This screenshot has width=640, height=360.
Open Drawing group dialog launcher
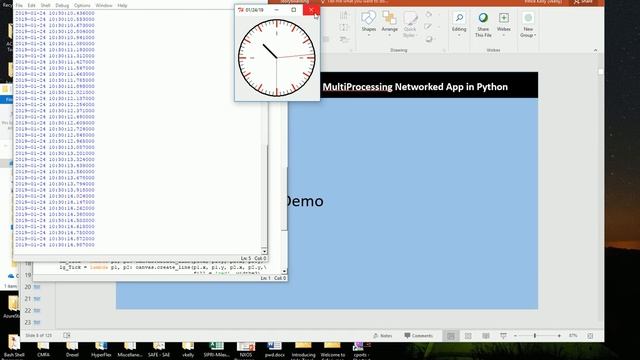444,50
